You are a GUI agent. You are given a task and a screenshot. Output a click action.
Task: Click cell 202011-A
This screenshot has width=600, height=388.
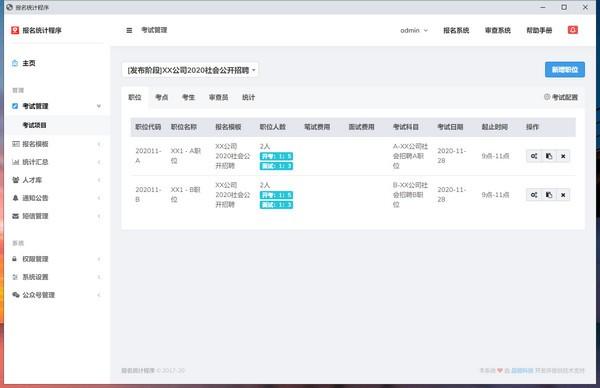tap(148, 156)
